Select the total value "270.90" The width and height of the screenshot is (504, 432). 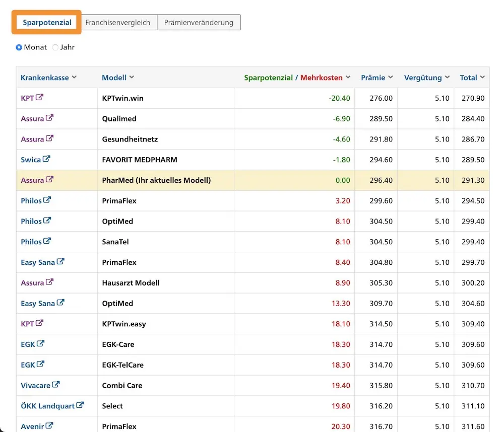[x=473, y=98]
